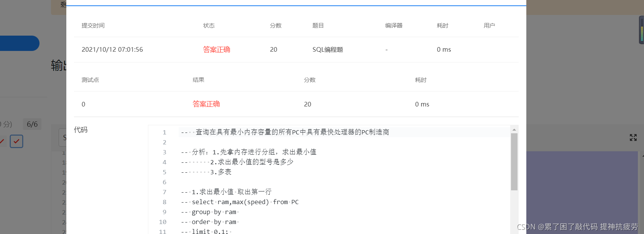Click line number 6 in the gutter
Viewport: 644px width, 234px height.
click(x=164, y=182)
